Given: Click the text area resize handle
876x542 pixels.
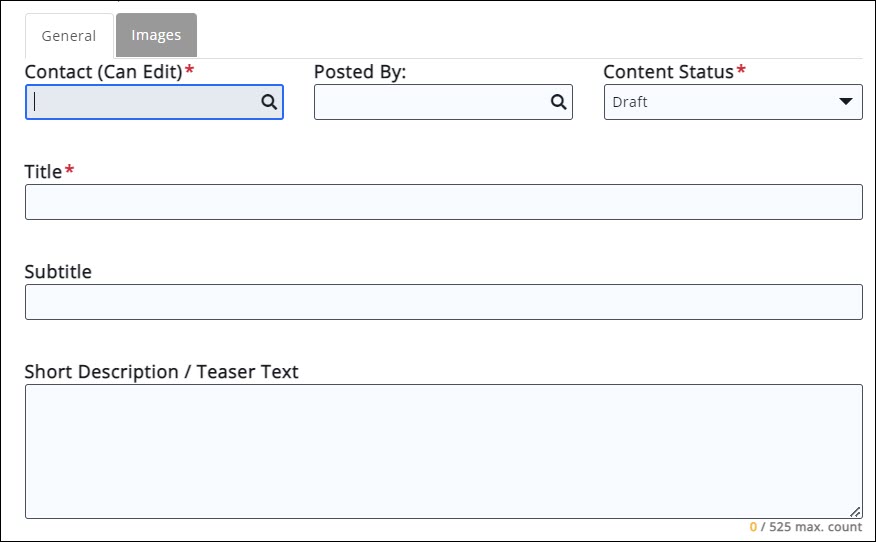Looking at the screenshot, I should click(x=855, y=511).
